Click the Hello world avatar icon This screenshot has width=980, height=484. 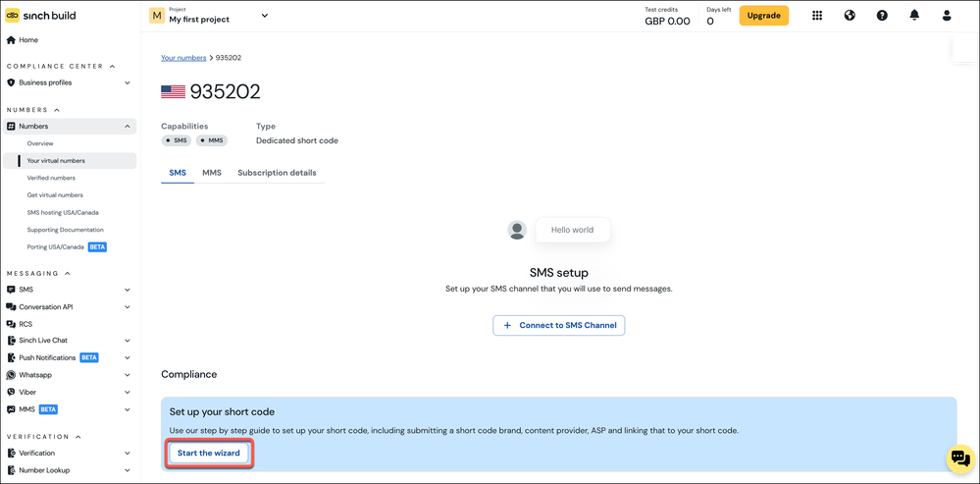tap(517, 230)
